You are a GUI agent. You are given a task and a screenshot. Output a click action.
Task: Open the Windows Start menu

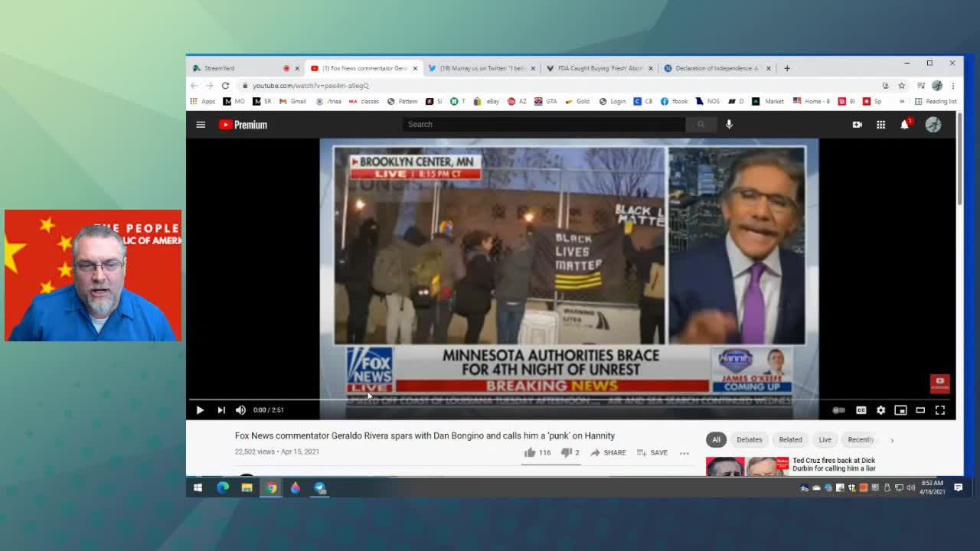(x=198, y=487)
